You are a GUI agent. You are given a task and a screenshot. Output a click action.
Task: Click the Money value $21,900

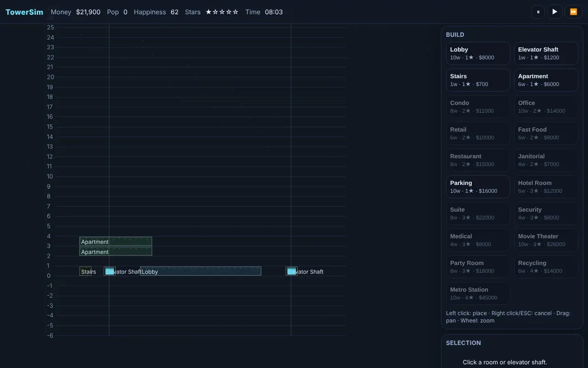point(88,12)
